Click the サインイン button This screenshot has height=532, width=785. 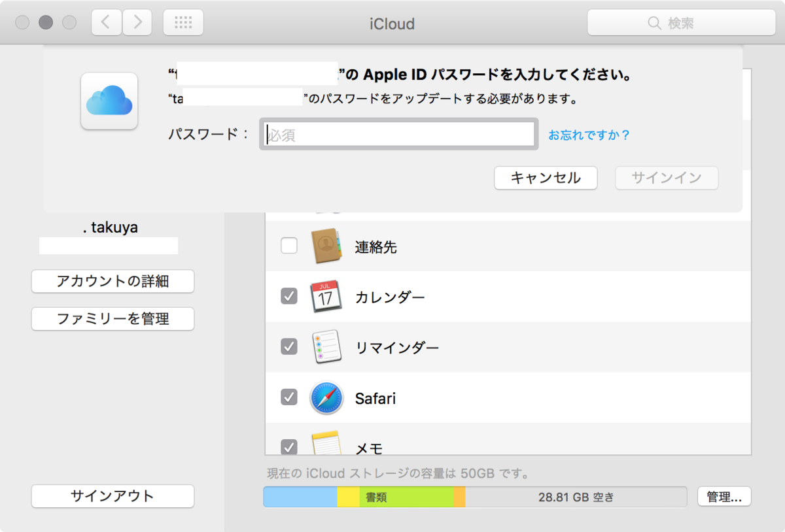click(667, 178)
